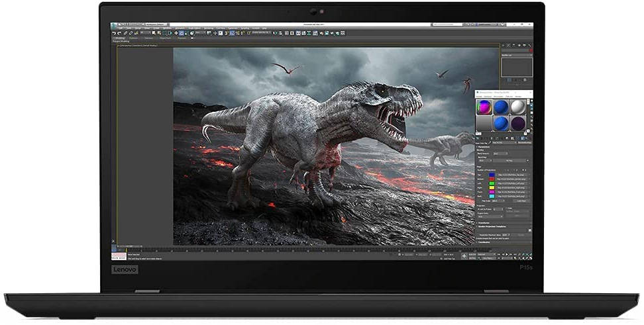Select the Select and Link tool
644x325 pixels.
click(125, 33)
